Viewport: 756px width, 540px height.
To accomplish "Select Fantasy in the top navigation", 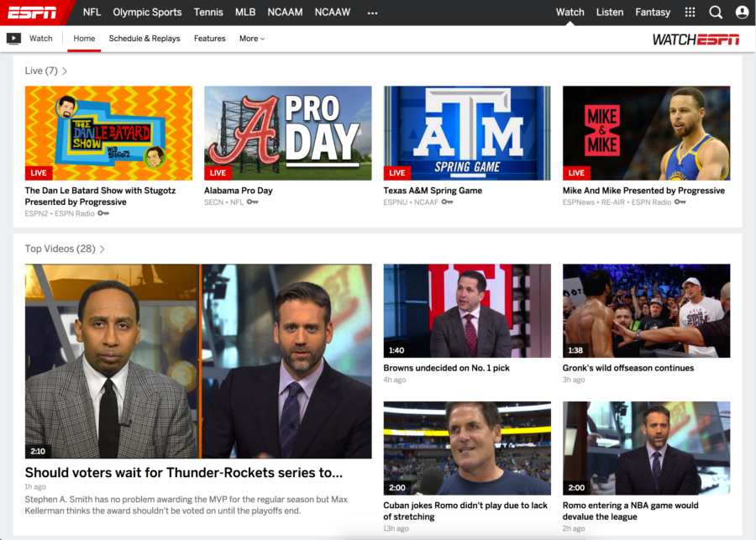I will (x=653, y=12).
